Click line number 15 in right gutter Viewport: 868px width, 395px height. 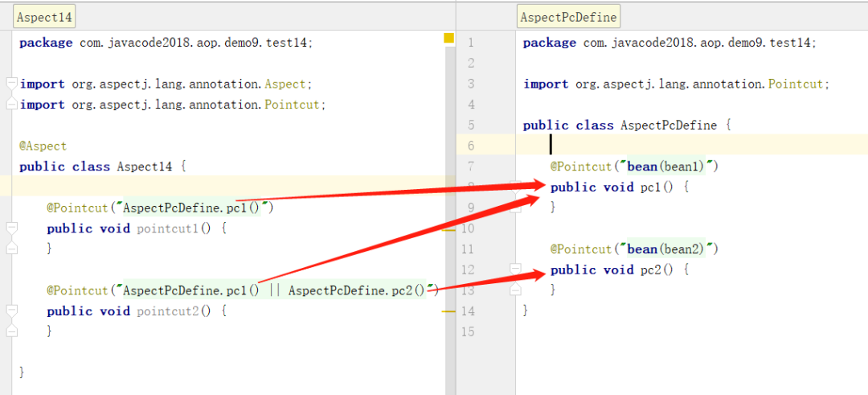(468, 331)
